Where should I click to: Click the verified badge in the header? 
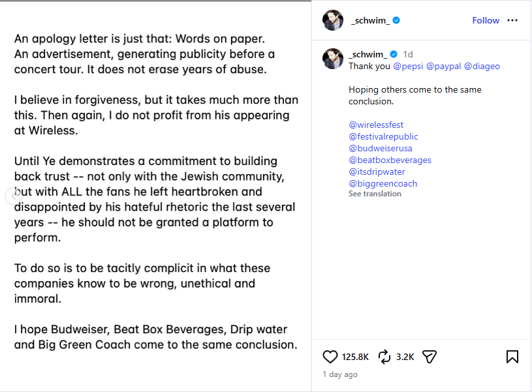396,20
